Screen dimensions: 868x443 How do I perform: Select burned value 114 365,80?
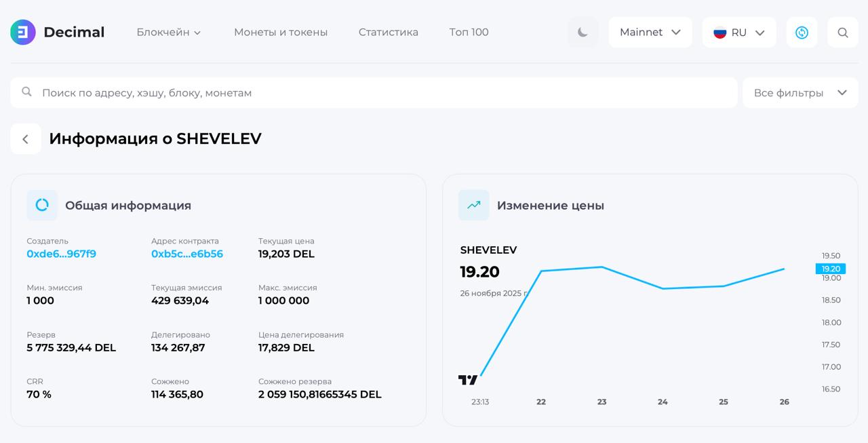tap(177, 394)
